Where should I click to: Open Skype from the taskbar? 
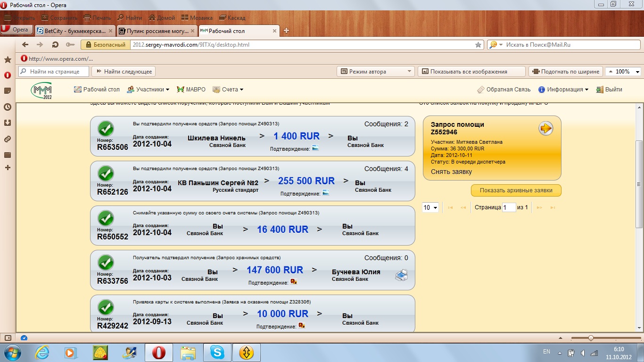pyautogui.click(x=217, y=353)
